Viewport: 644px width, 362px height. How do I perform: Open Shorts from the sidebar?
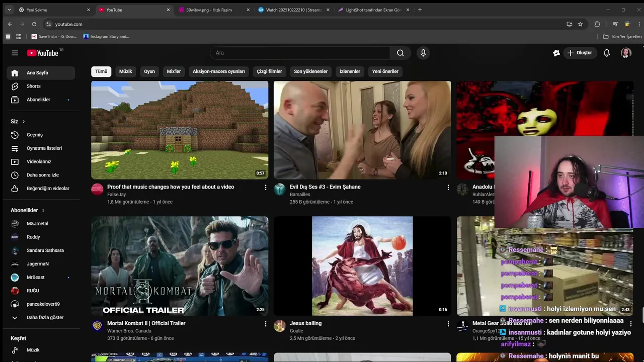tap(41, 86)
